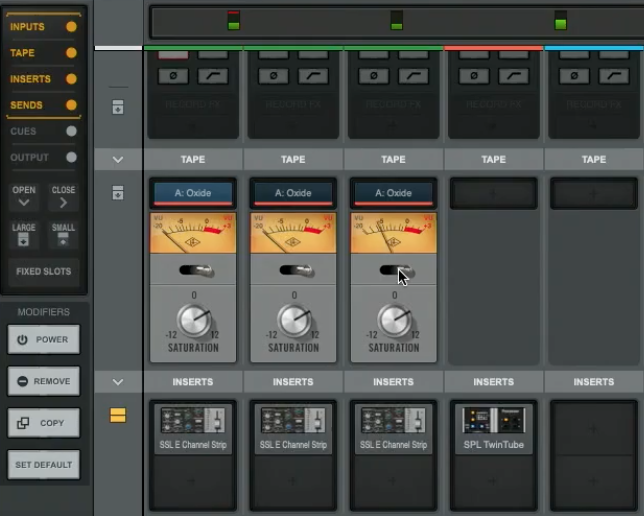Enable high-pass filter on the third channel
The height and width of the screenshot is (516, 644).
413,76
